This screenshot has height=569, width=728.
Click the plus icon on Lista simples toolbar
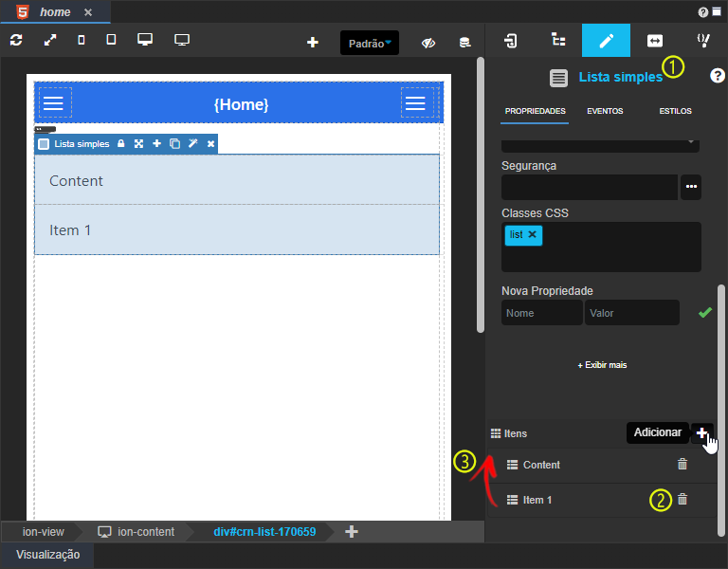click(157, 143)
